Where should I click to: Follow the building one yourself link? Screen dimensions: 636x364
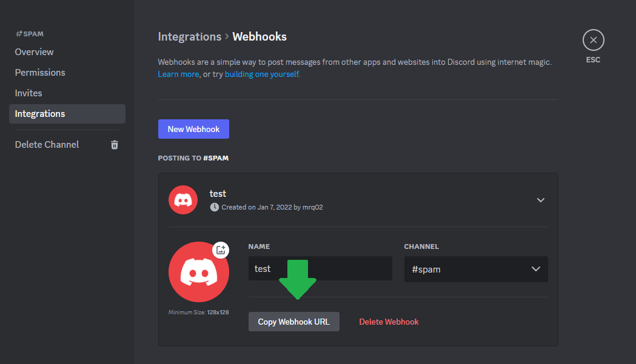(262, 74)
